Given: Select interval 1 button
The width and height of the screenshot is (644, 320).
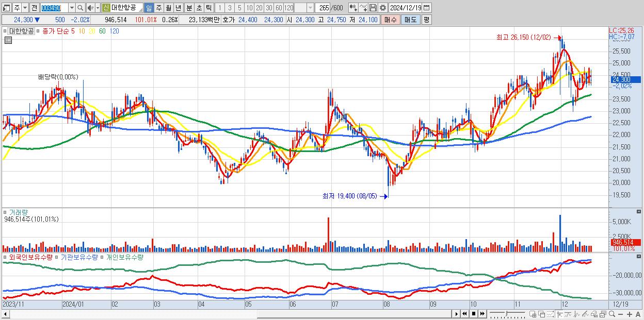Looking at the screenshot, I should pyautogui.click(x=219, y=8).
